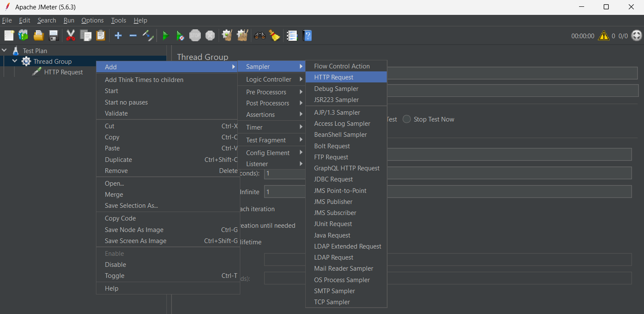Viewport: 644px width, 314px height.
Task: Choose JDBC Request from sampler list
Action: (346, 179)
